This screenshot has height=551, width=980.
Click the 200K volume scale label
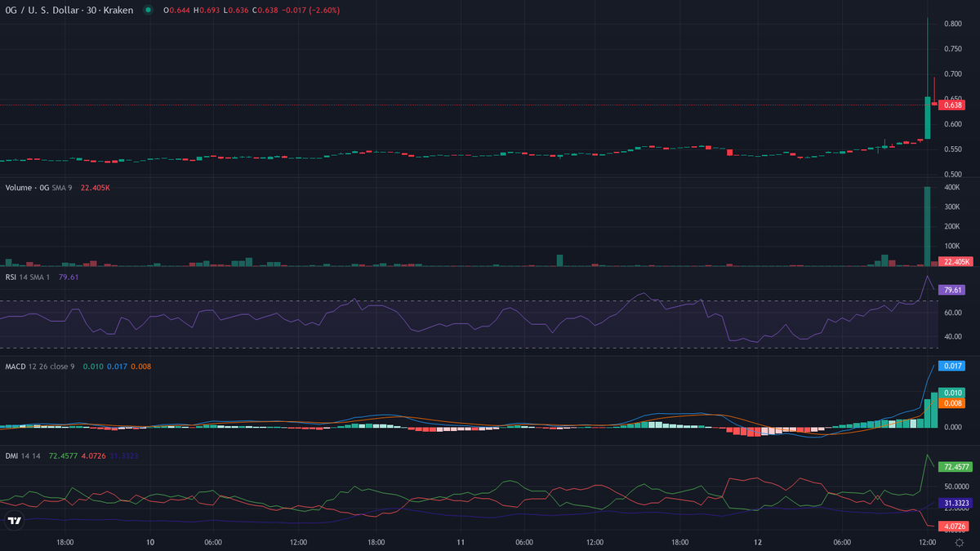point(951,227)
